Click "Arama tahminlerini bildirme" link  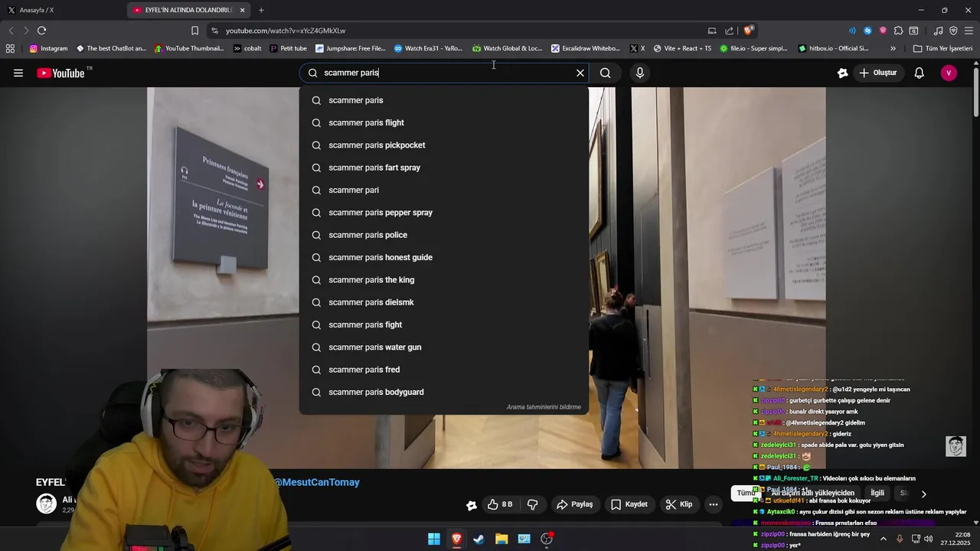tap(544, 407)
